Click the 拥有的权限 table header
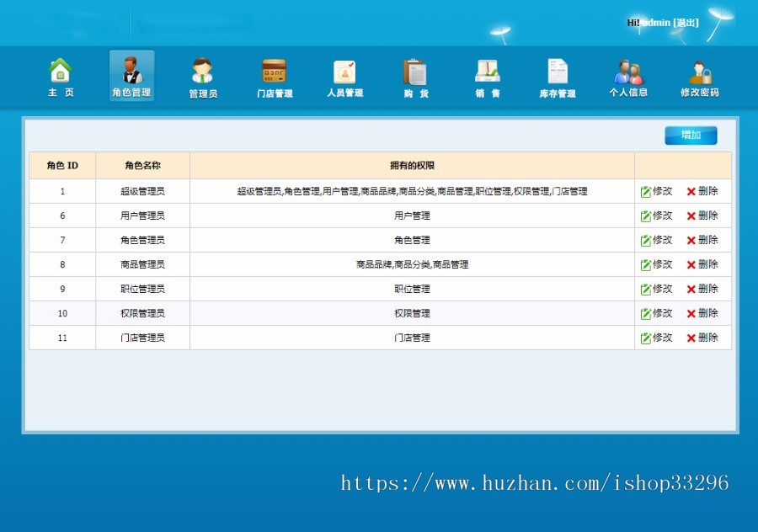Viewport: 758px width, 532px height. coord(414,166)
